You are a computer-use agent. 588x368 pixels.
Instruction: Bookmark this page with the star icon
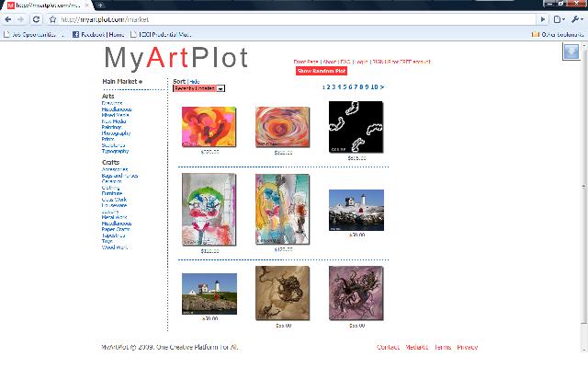52,19
